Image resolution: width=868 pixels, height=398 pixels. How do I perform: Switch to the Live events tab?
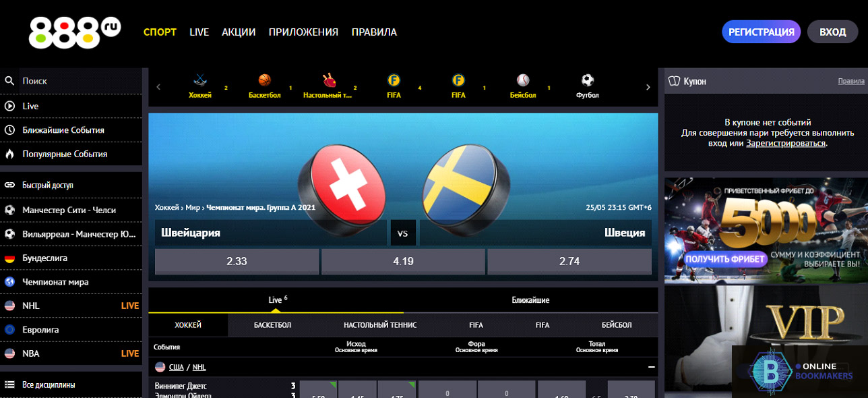[x=276, y=300]
